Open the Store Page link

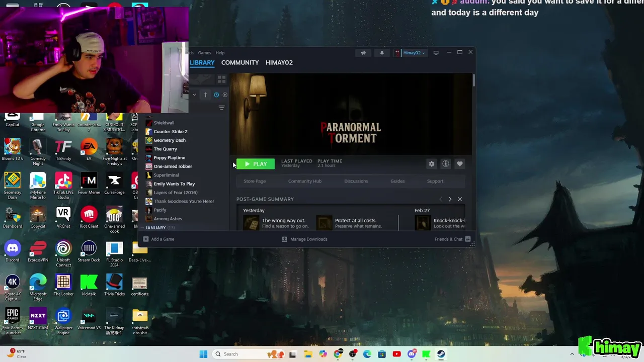(255, 181)
